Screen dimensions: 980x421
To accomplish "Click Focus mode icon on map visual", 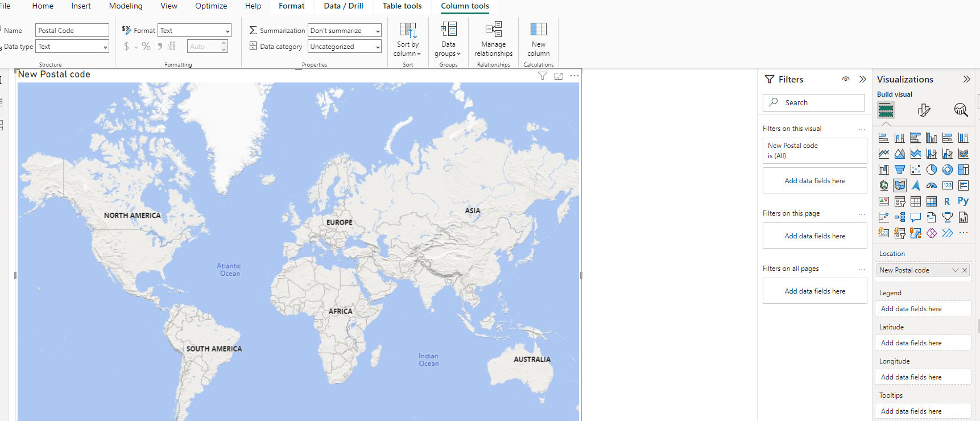I will point(559,76).
